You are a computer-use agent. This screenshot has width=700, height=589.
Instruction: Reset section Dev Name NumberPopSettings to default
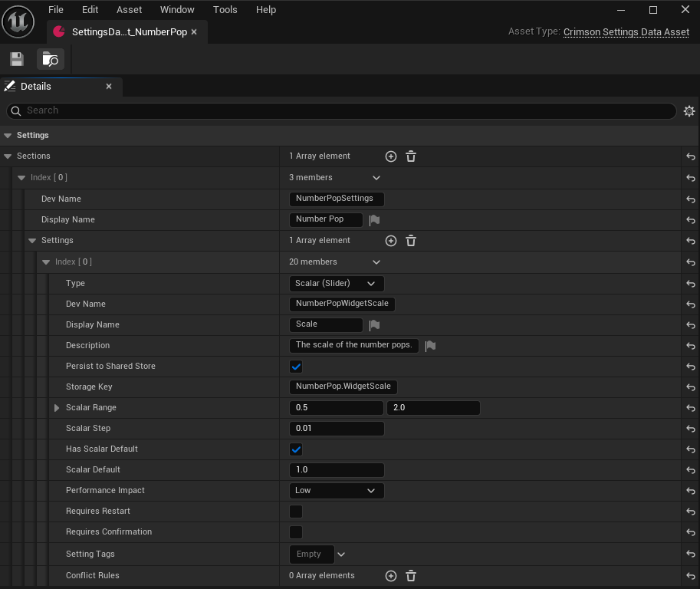(691, 199)
